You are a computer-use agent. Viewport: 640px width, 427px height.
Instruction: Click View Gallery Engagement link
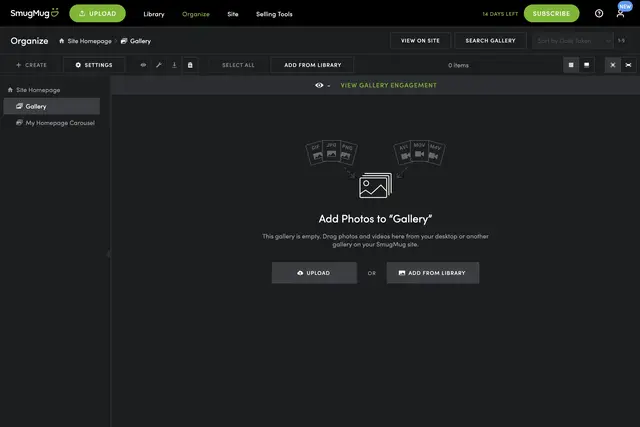point(389,85)
